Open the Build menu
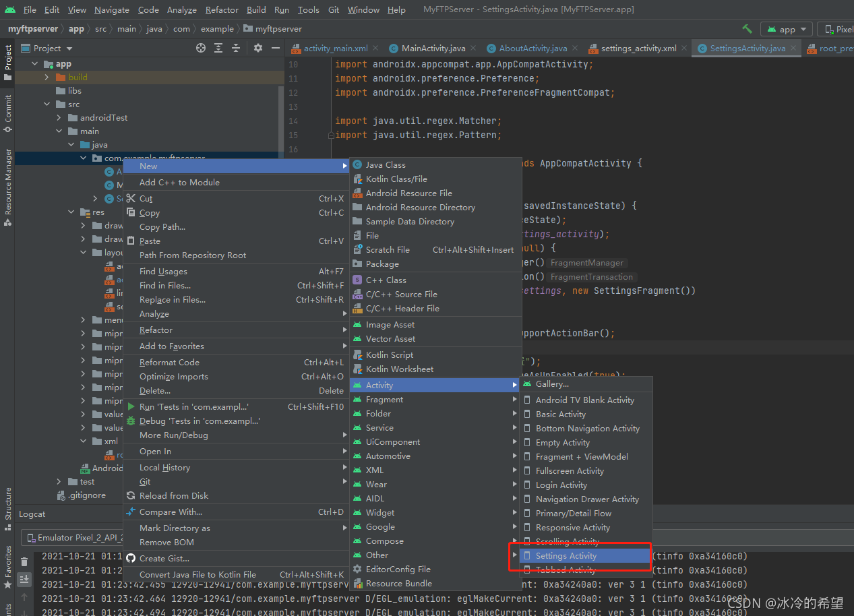 256,9
